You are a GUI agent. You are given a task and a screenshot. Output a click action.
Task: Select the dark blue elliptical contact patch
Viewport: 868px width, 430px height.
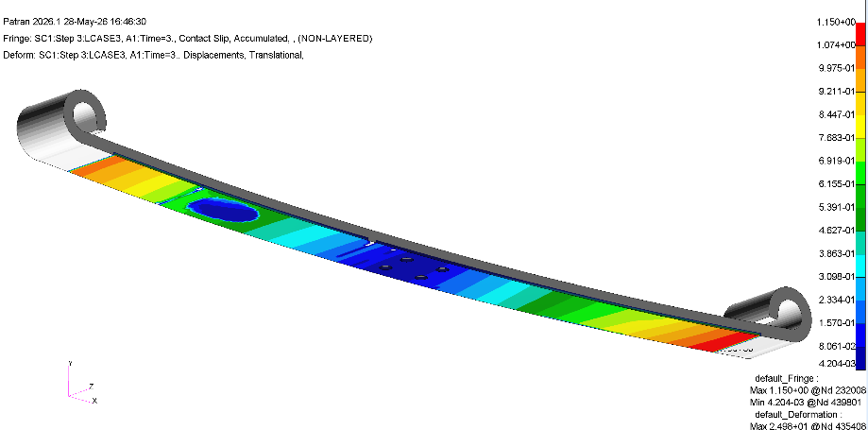pyautogui.click(x=223, y=211)
